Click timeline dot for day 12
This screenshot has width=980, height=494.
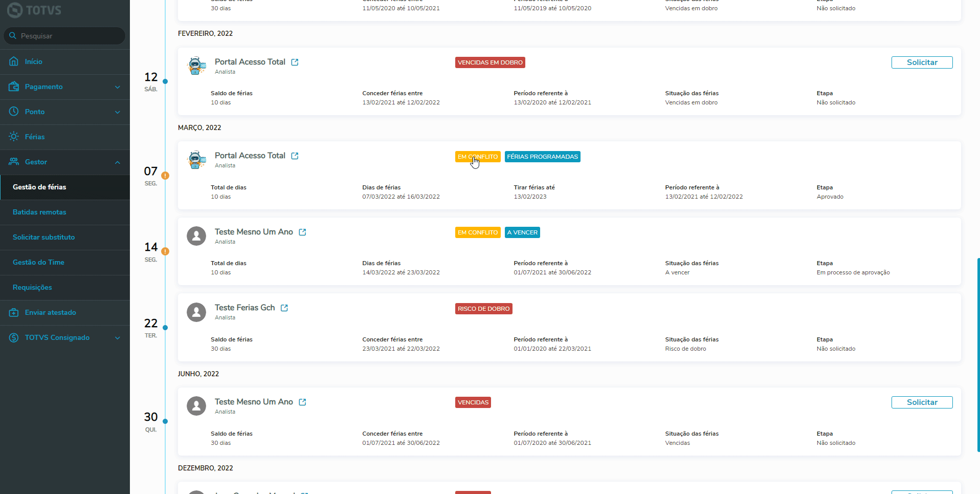pyautogui.click(x=165, y=81)
